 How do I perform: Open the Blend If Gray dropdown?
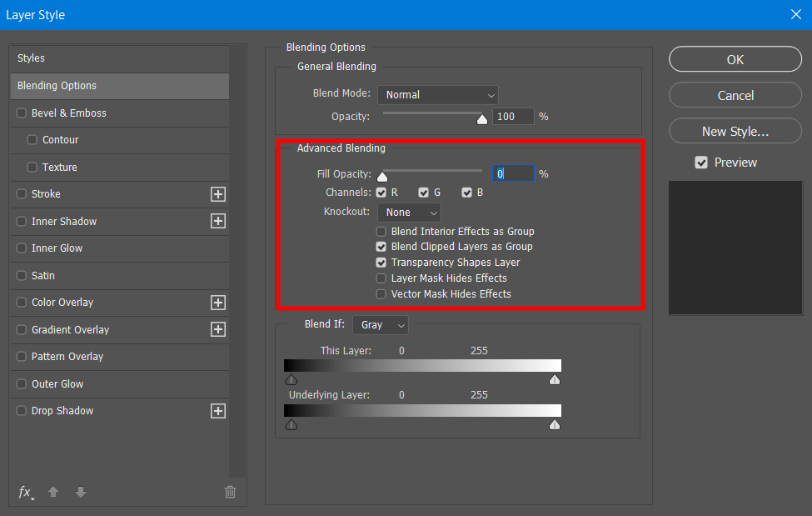381,325
